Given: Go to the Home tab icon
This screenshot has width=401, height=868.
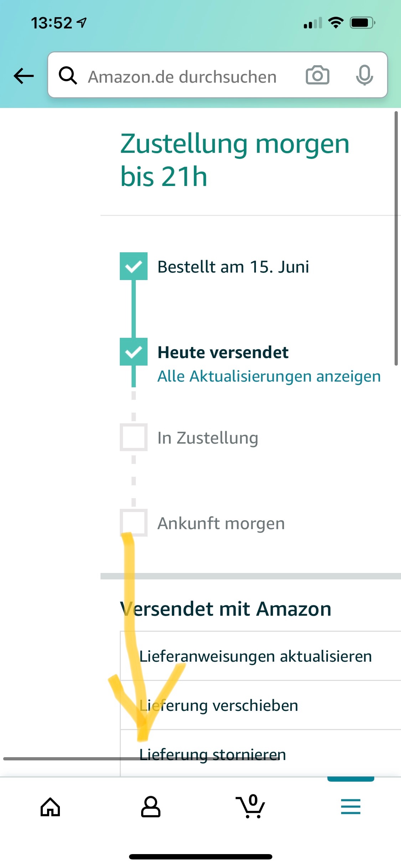Looking at the screenshot, I should click(x=50, y=807).
